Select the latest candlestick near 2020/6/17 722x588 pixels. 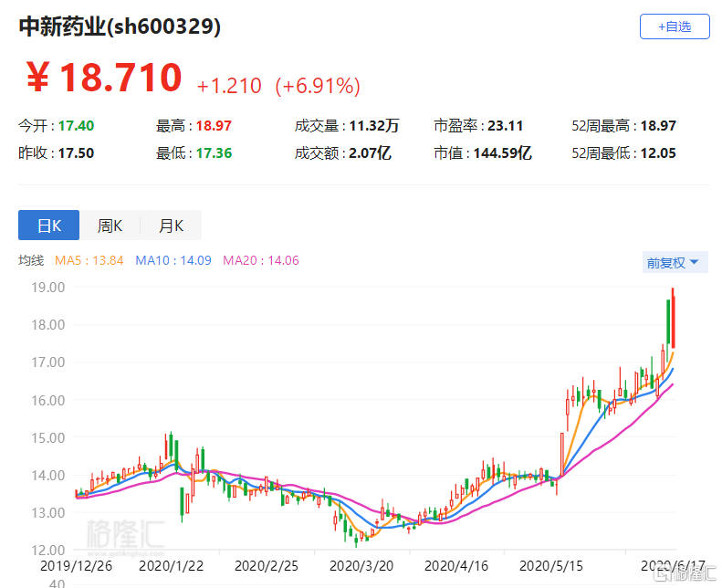673,320
